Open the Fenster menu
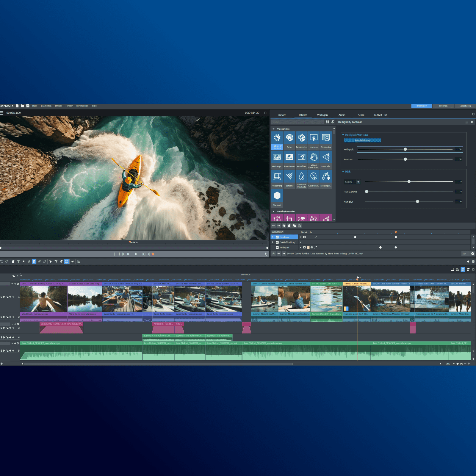This screenshot has height=476, width=476. click(x=69, y=106)
